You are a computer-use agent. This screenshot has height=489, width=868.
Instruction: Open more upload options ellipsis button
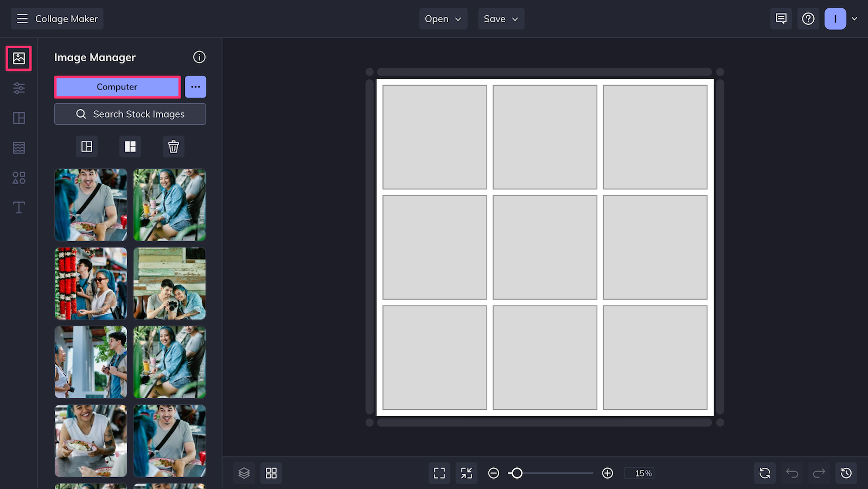tap(196, 87)
